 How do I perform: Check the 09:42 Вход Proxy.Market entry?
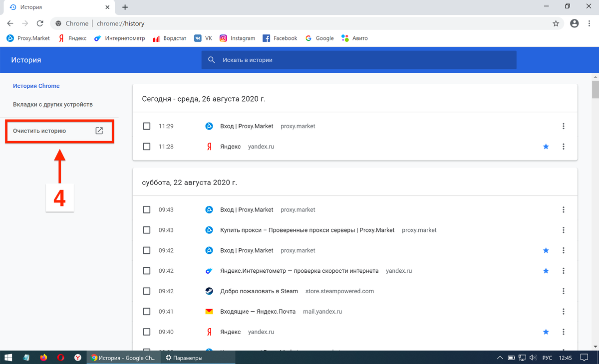pyautogui.click(x=146, y=250)
